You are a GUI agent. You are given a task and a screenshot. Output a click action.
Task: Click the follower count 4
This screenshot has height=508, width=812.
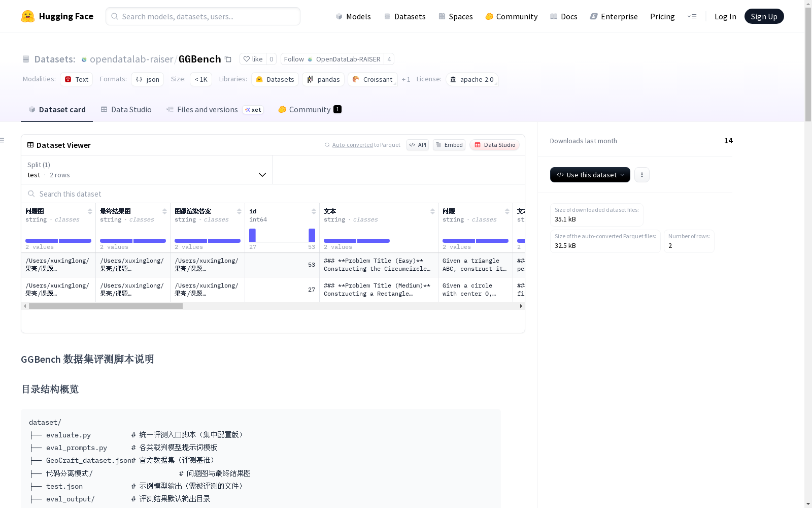389,59
